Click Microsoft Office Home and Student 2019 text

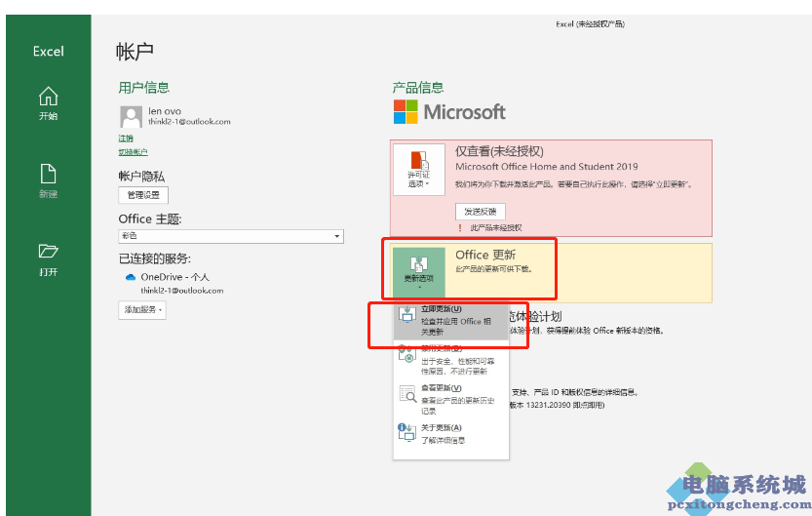(546, 167)
